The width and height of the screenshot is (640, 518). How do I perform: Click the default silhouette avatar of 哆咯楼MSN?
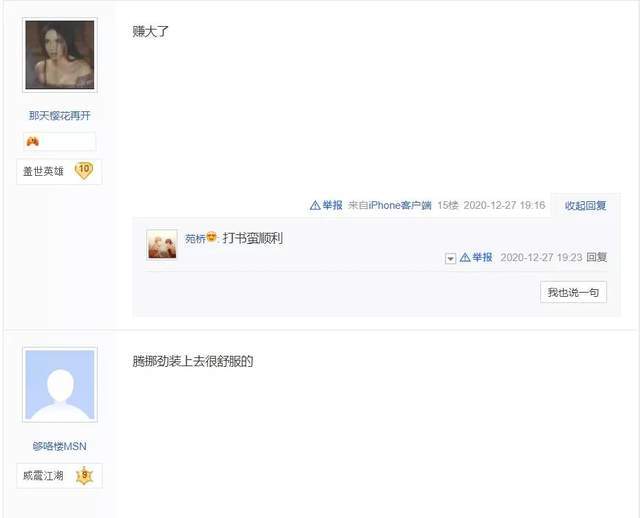[x=60, y=385]
